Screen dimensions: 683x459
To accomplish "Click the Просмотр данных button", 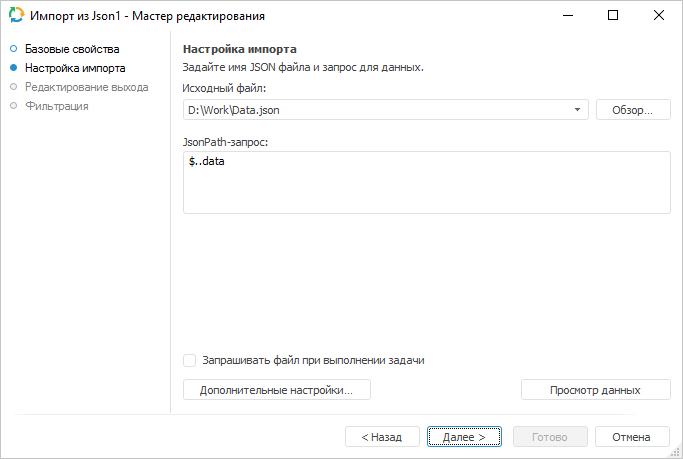I will click(595, 390).
